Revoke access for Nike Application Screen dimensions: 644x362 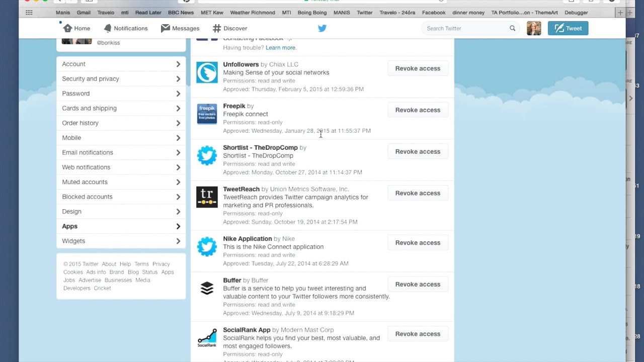tap(418, 243)
